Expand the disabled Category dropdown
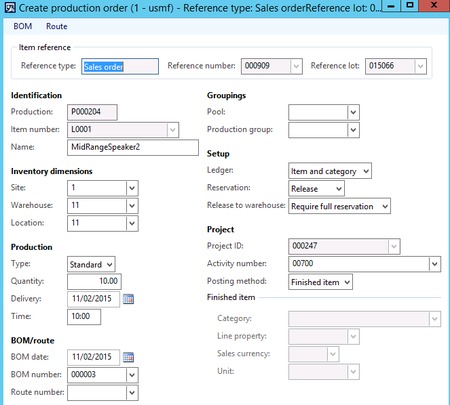Screen dimensions: 450x405 [x=435, y=319]
